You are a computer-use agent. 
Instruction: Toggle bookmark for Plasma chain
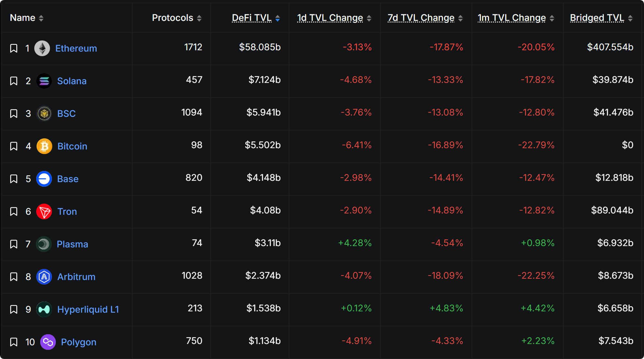click(14, 244)
